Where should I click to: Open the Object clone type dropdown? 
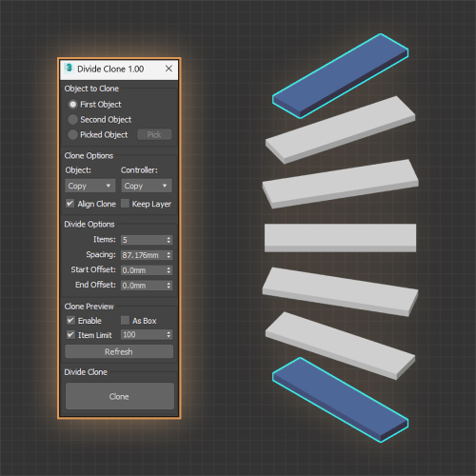tap(89, 186)
